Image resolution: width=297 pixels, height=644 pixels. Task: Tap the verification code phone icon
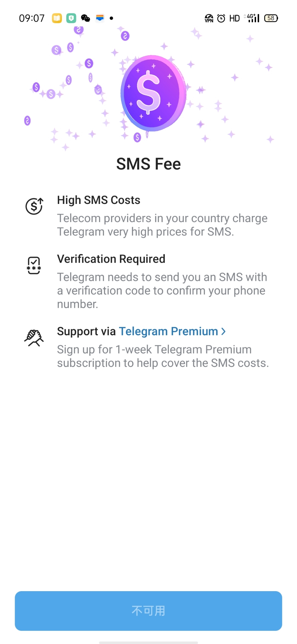click(x=34, y=265)
